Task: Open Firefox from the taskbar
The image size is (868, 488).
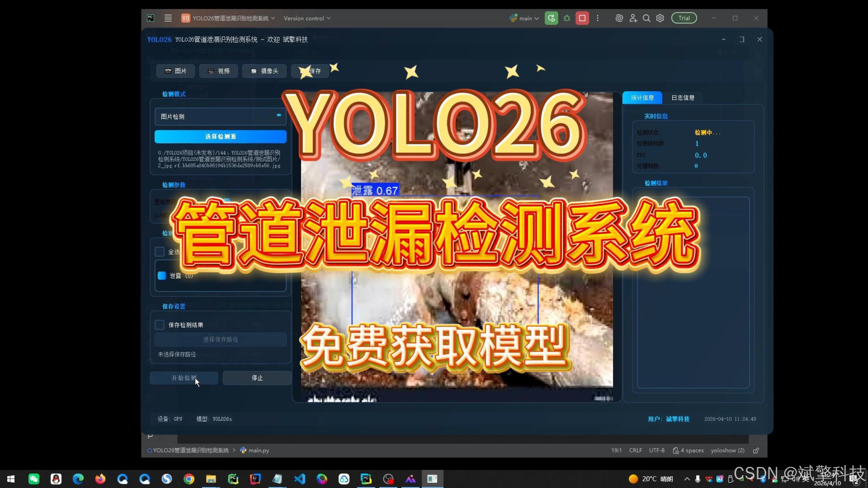Action: [x=100, y=479]
